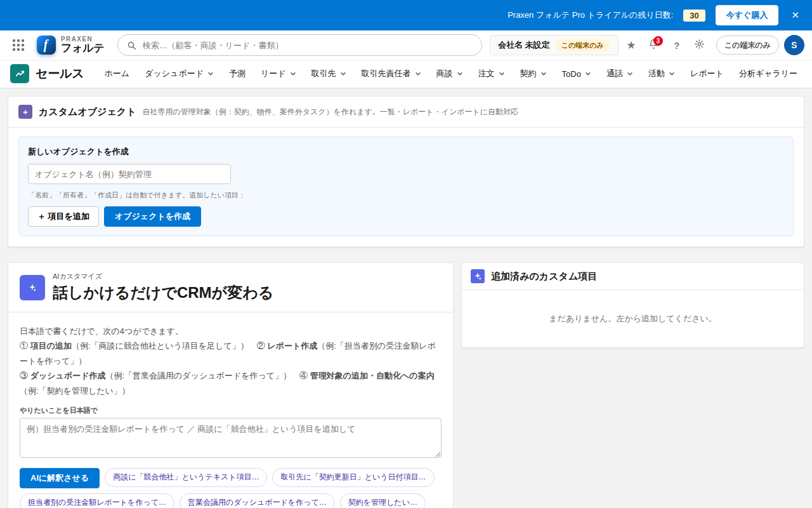The width and height of the screenshot is (812, 508).
Task: Click the AIに解釈させる button
Action: click(60, 478)
